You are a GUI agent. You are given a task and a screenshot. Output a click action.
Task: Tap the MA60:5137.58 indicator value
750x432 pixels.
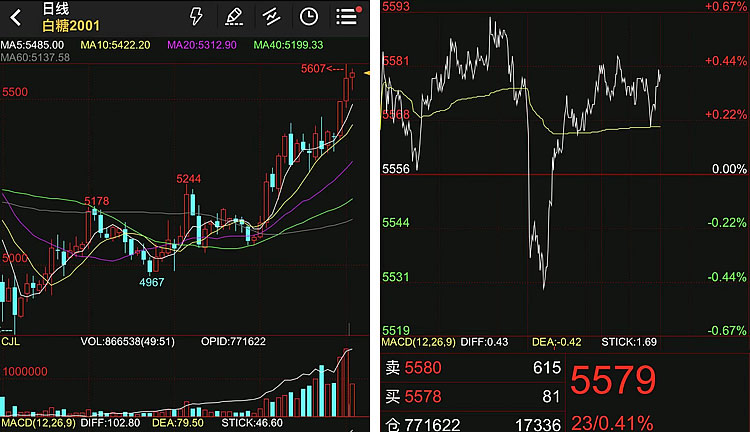point(35,57)
